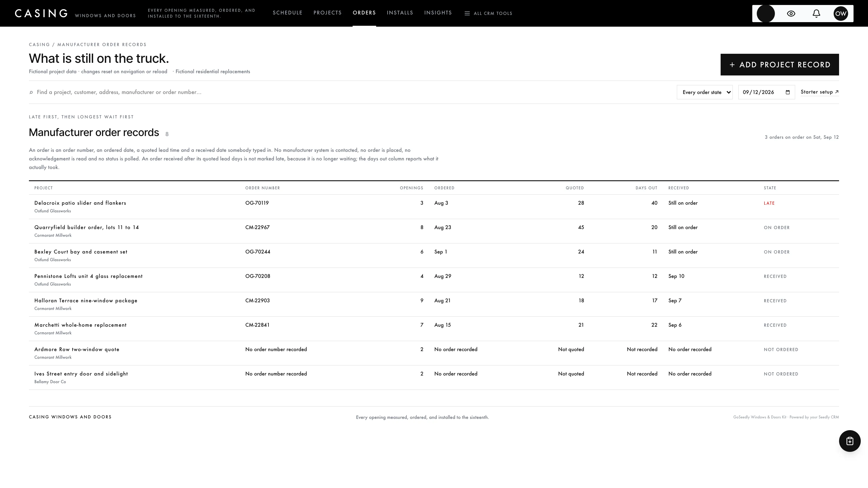Focus the project search field
This screenshot has height=488, width=868.
(350, 92)
